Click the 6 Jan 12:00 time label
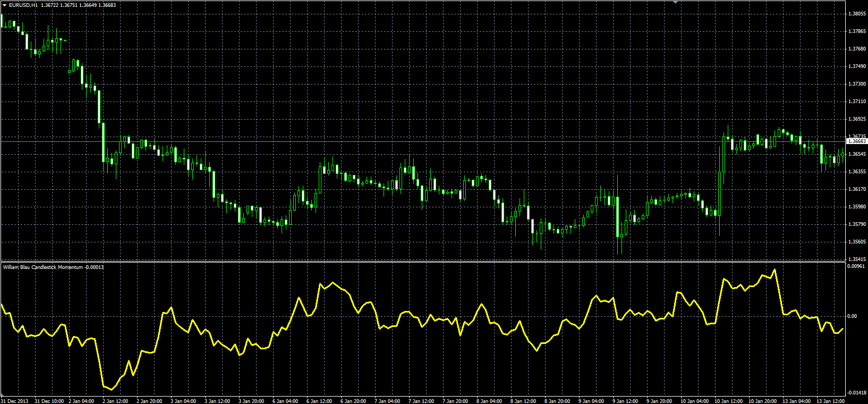 pyautogui.click(x=319, y=401)
